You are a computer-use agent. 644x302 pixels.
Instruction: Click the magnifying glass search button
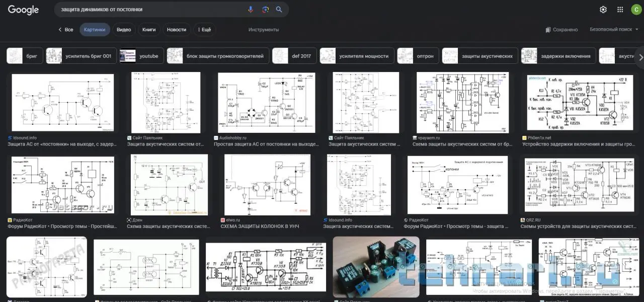[x=279, y=10]
